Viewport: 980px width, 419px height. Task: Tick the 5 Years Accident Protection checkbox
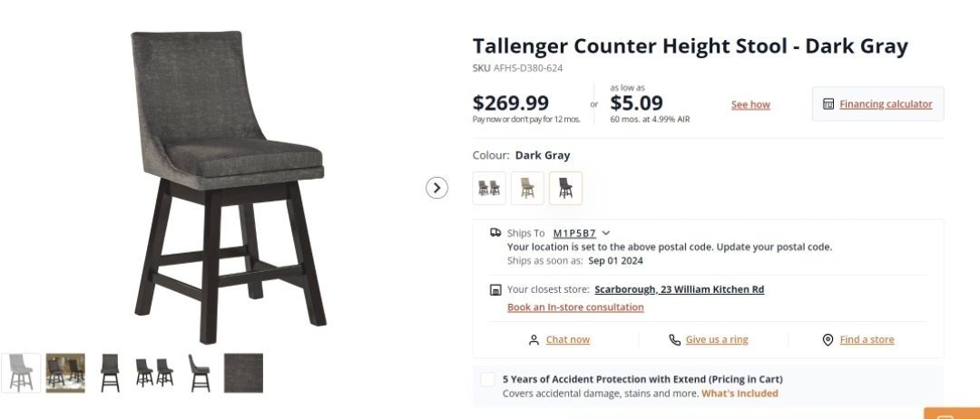(x=488, y=379)
